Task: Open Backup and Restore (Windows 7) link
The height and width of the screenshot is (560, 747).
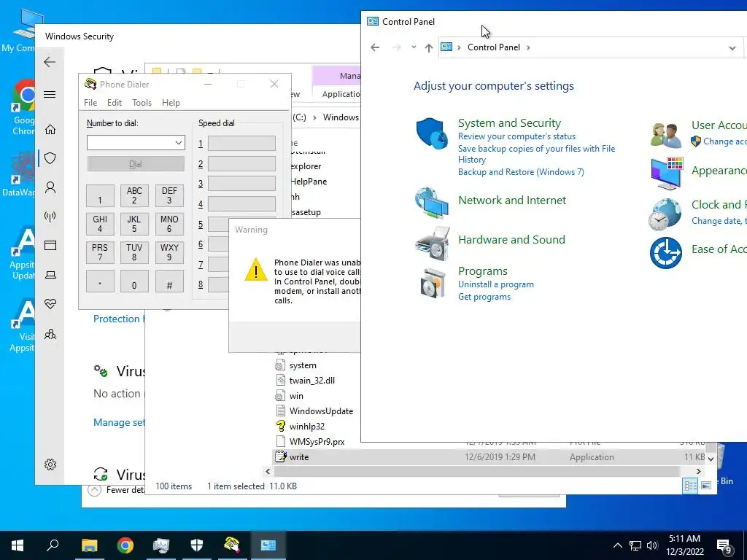Action: [521, 172]
